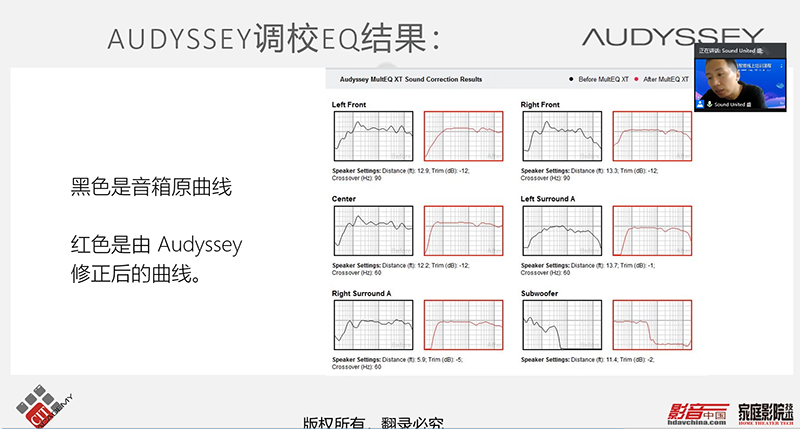This screenshot has height=429, width=800.
Task: Click the Right Front after-correction red graph
Action: [x=653, y=136]
